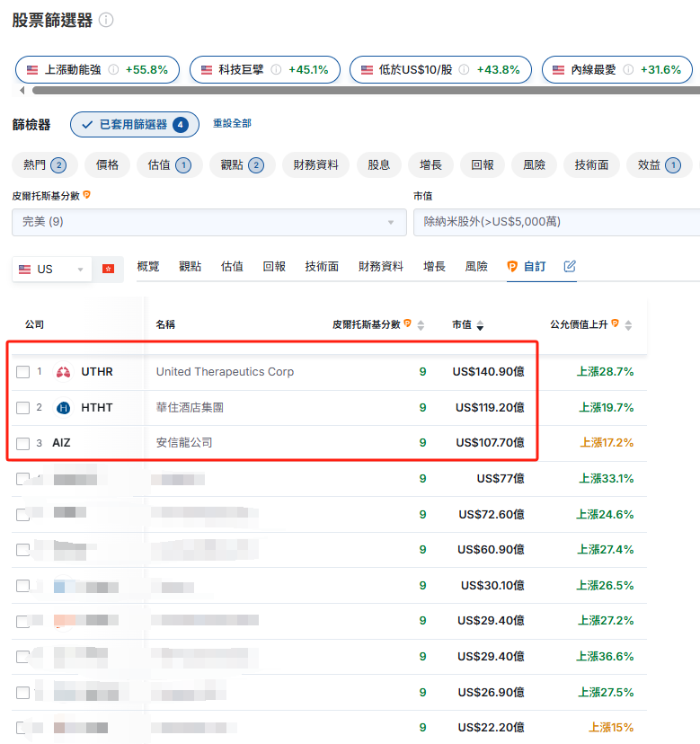Viewport: 700px width, 744px height.
Task: Click the info icon in 科技巨擘 chip
Action: coord(276,70)
